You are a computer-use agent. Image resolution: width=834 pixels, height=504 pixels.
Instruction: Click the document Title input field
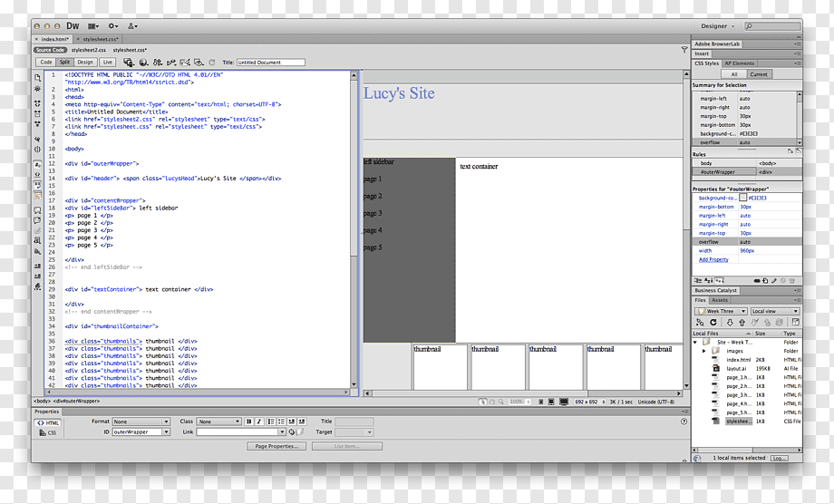(271, 63)
